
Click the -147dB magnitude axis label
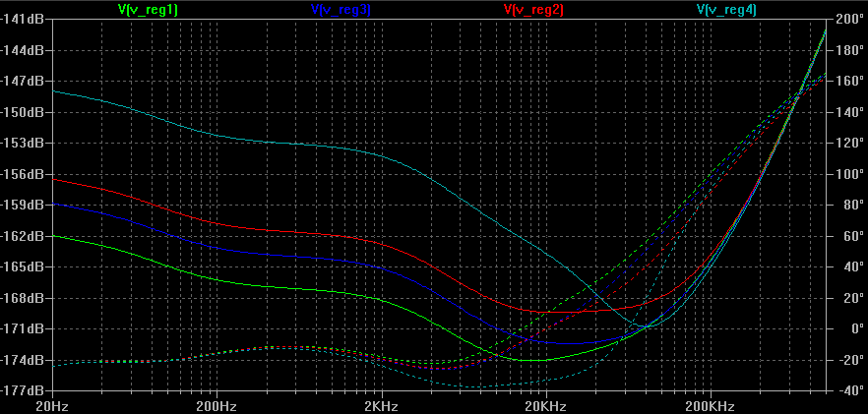pos(21,82)
